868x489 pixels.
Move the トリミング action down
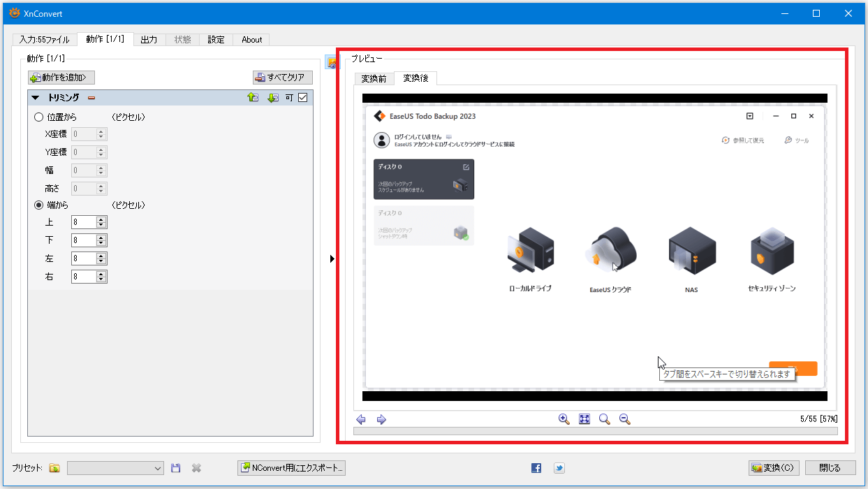tap(273, 98)
